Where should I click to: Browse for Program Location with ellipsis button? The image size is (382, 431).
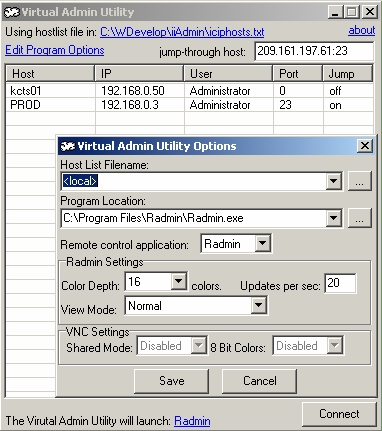coord(359,218)
